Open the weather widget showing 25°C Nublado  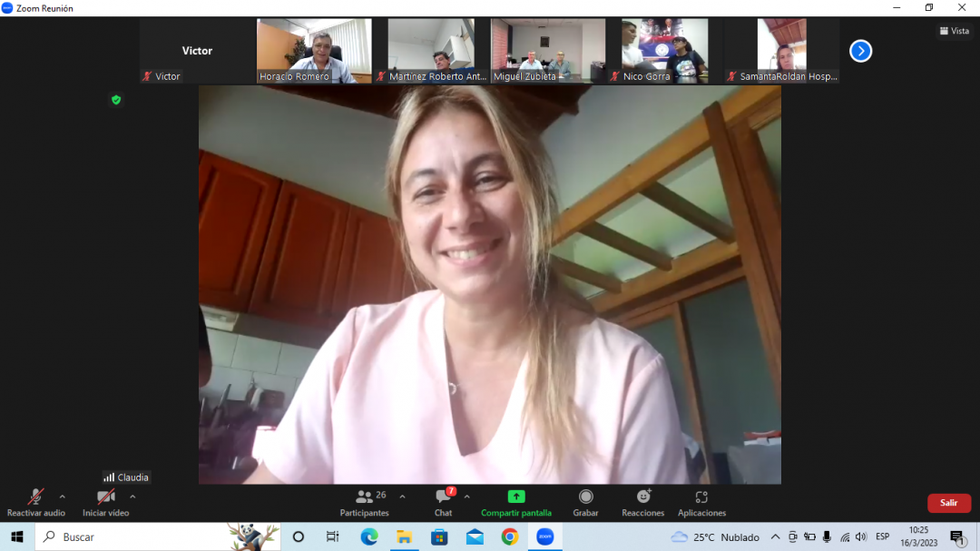click(715, 536)
